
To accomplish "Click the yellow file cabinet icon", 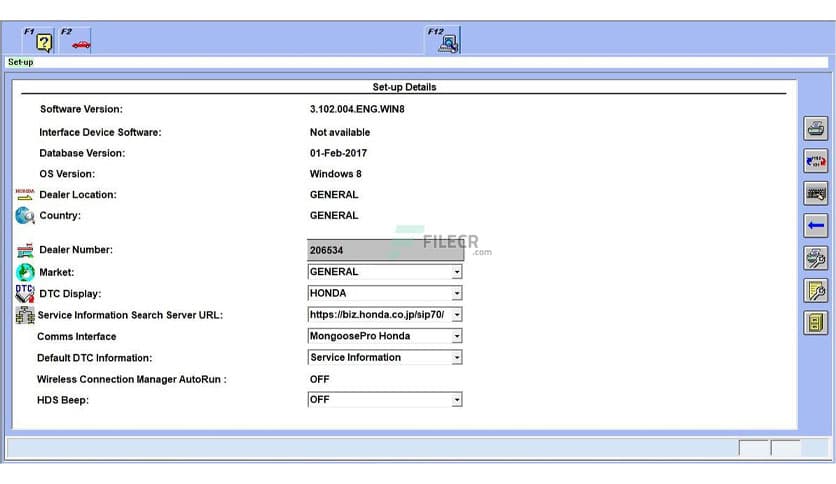I will 815,323.
